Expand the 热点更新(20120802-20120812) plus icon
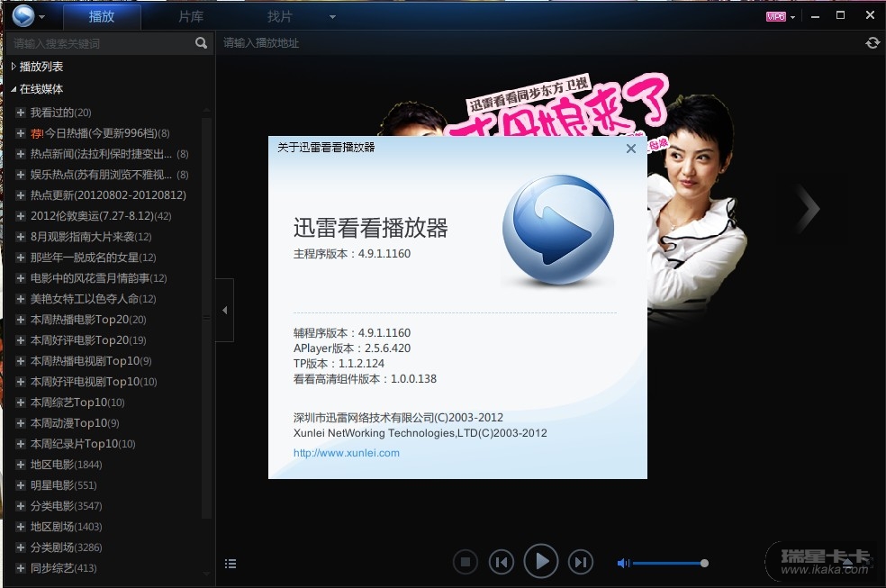The width and height of the screenshot is (886, 588). point(21,195)
